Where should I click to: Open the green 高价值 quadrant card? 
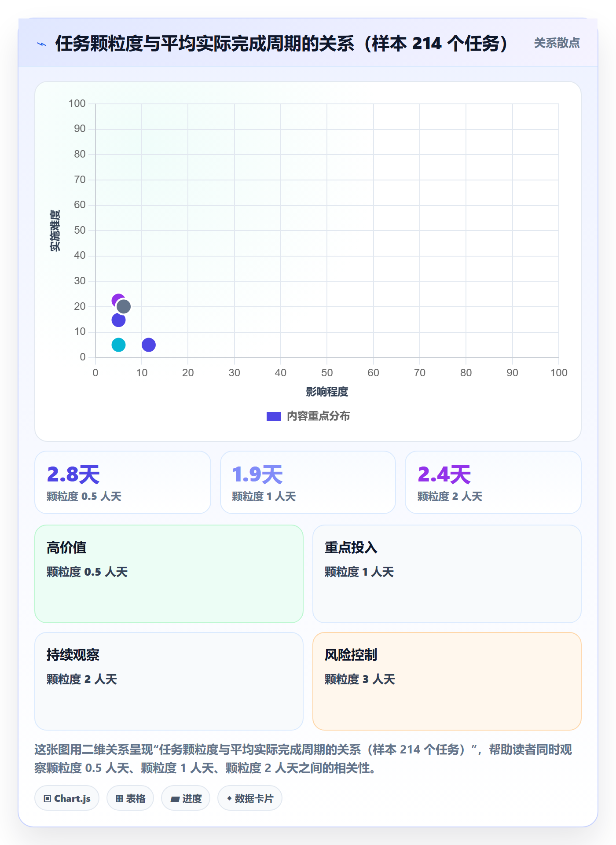169,574
